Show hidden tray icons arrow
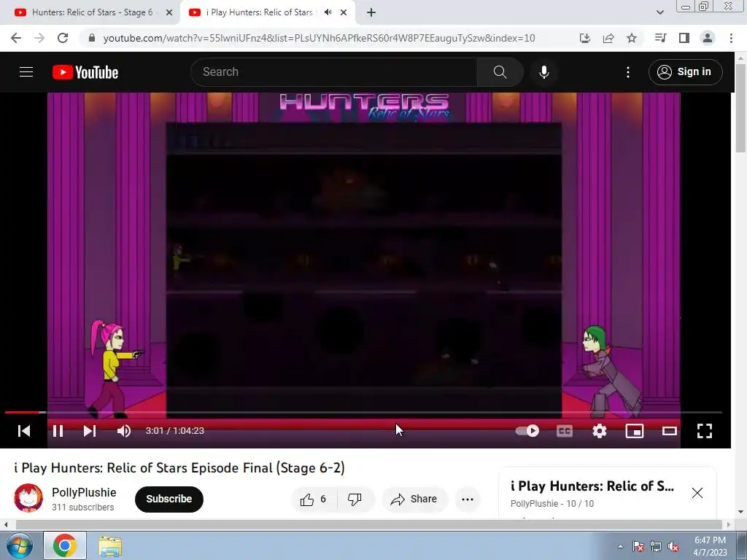Image resolution: width=747 pixels, height=560 pixels. pyautogui.click(x=620, y=546)
